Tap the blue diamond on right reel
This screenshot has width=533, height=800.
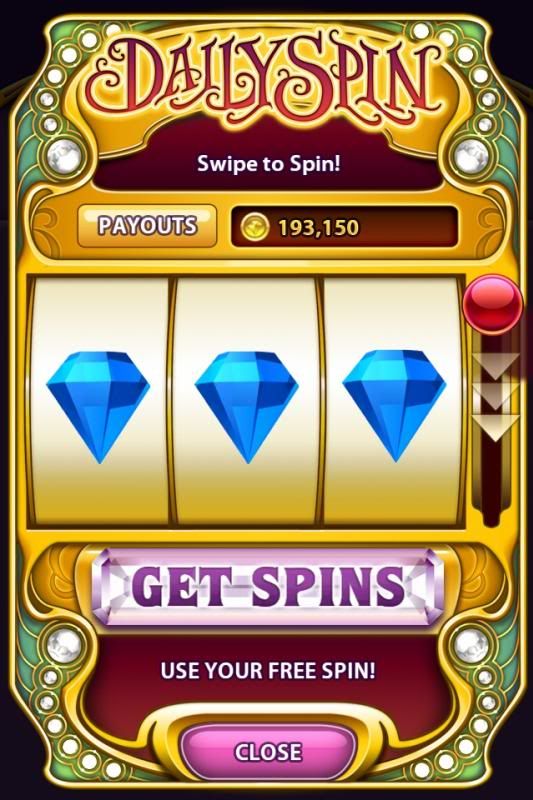tap(394, 406)
